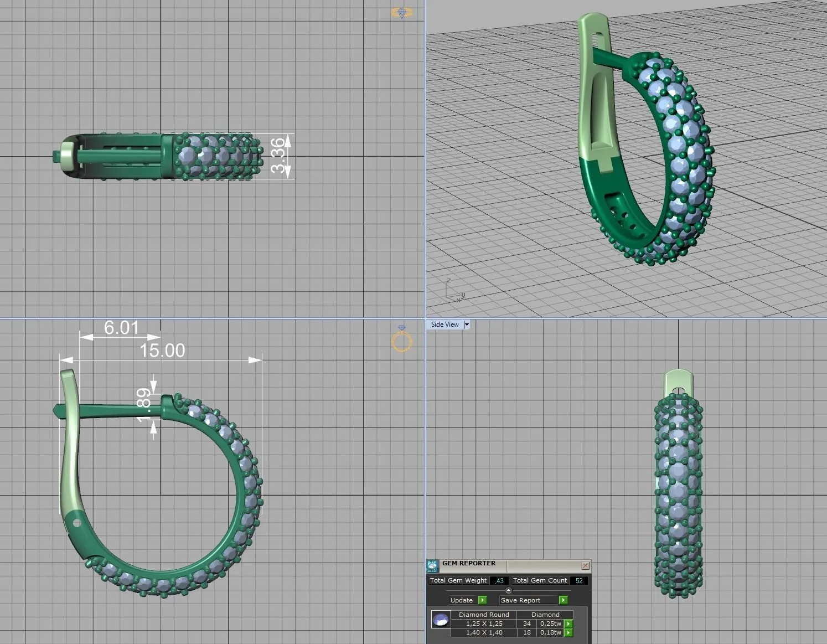The width and height of the screenshot is (827, 644).
Task: Click the green arrow next to Update
Action: pos(482,600)
